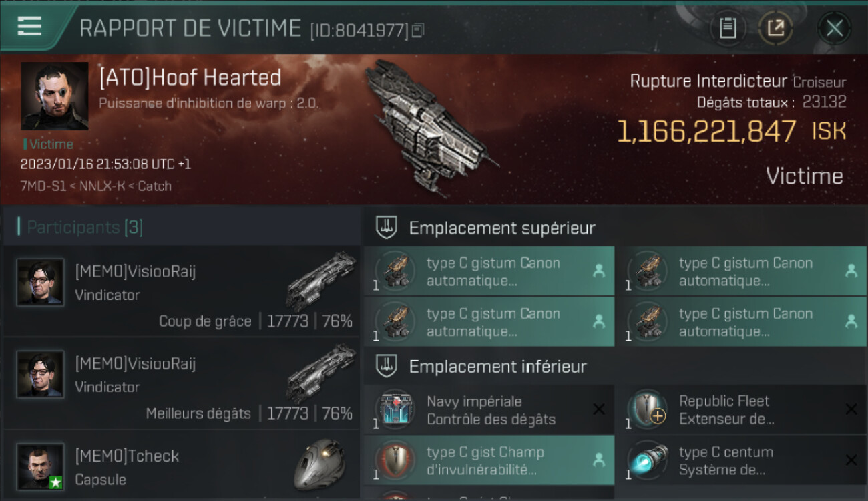Click the type C centum Système module icon
This screenshot has width=868, height=501.
(x=648, y=461)
